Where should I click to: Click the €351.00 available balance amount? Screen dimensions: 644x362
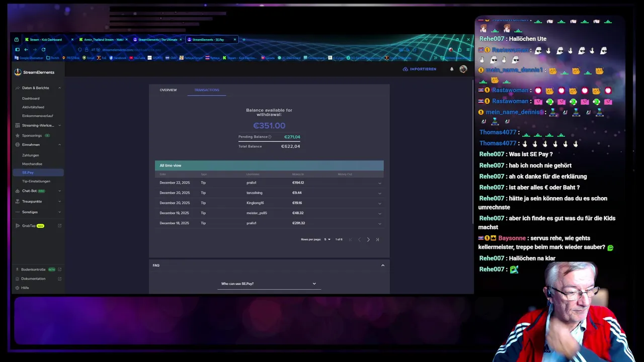[269, 126]
